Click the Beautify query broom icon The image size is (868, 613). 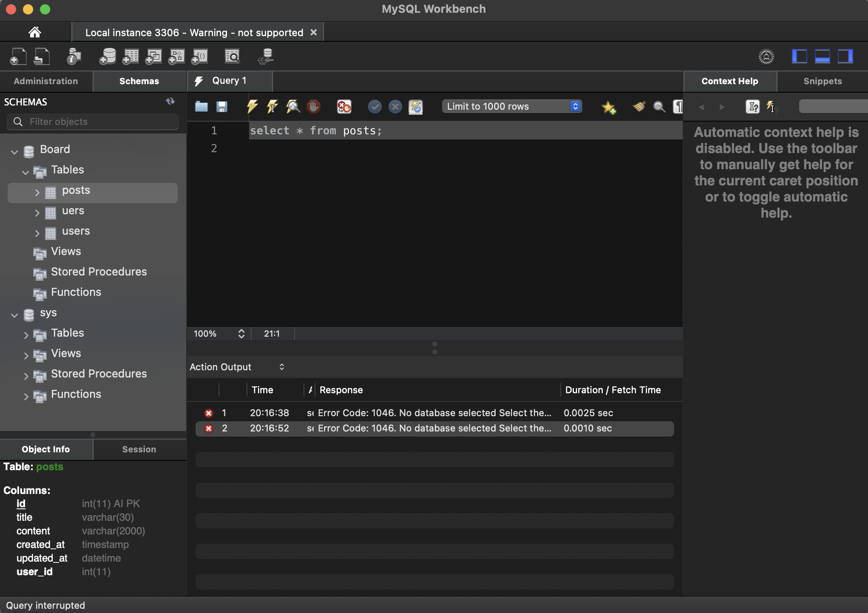click(638, 106)
